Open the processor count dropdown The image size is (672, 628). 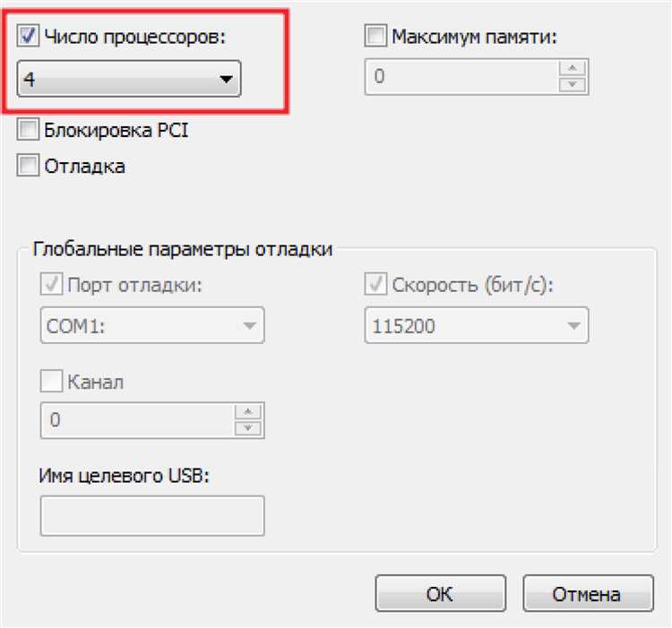pyautogui.click(x=129, y=79)
